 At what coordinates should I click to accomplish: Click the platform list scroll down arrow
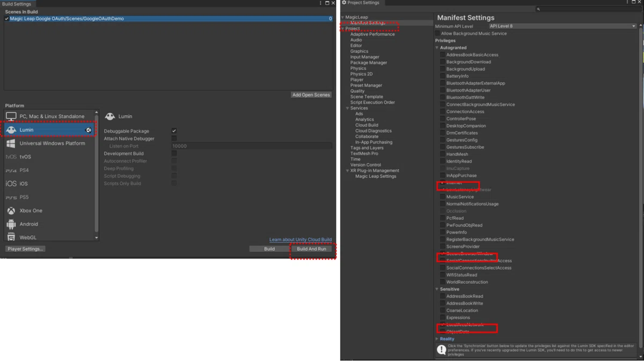(x=97, y=237)
